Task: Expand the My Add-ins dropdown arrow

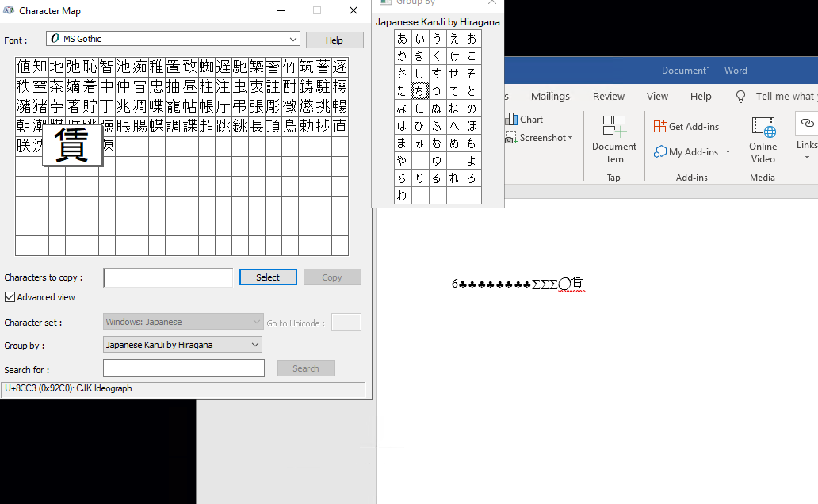Action: click(x=728, y=152)
